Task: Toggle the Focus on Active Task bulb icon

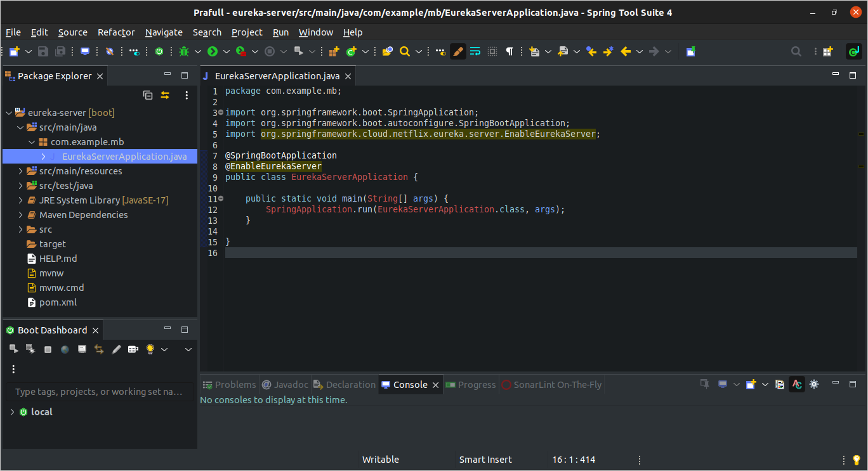Action: coord(149,349)
